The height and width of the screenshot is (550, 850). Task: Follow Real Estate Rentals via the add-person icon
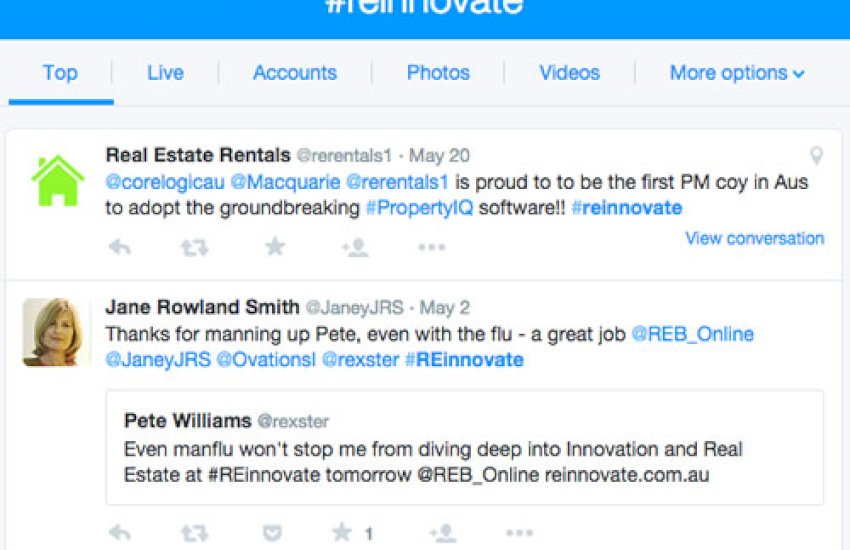(356, 248)
